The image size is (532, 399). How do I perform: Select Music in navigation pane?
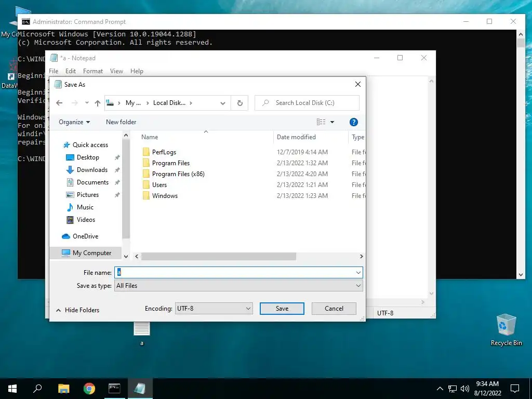tap(85, 207)
